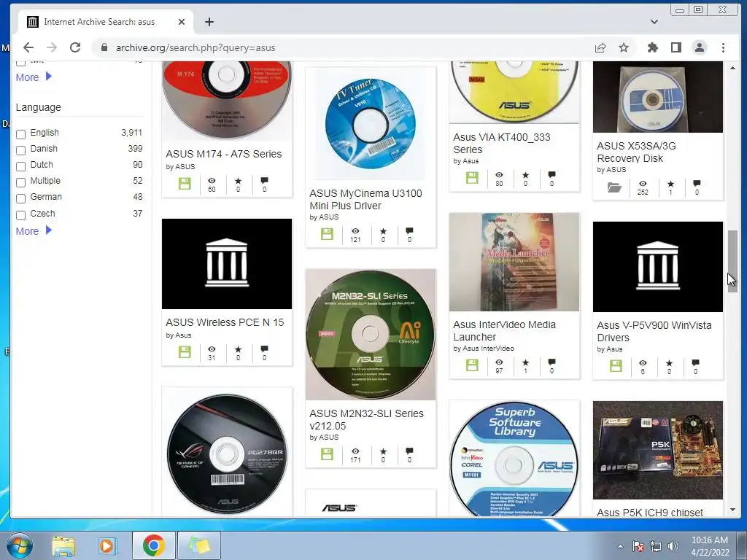Viewport: 747px width, 560px height.
Task: Click the views eye icon under ASUS MyCinema U3100
Action: [355, 231]
